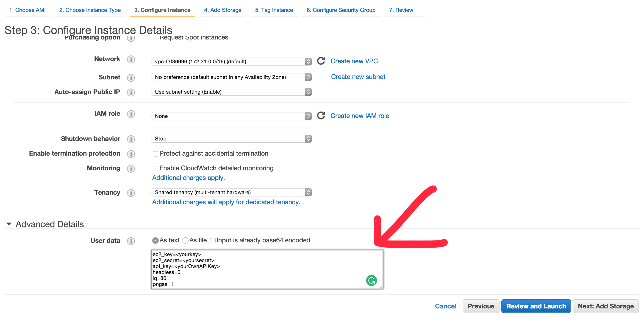
Task: Collapse the Advanced Details section
Action: coord(9,224)
